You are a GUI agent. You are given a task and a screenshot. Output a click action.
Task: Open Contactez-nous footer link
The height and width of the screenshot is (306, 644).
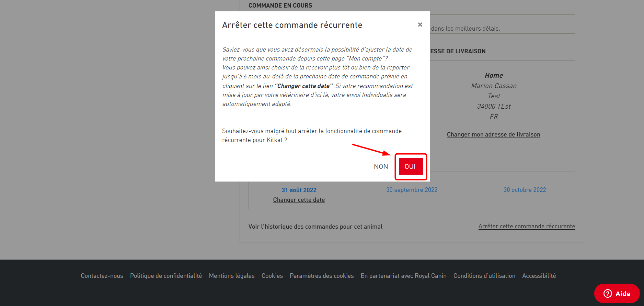pos(102,276)
